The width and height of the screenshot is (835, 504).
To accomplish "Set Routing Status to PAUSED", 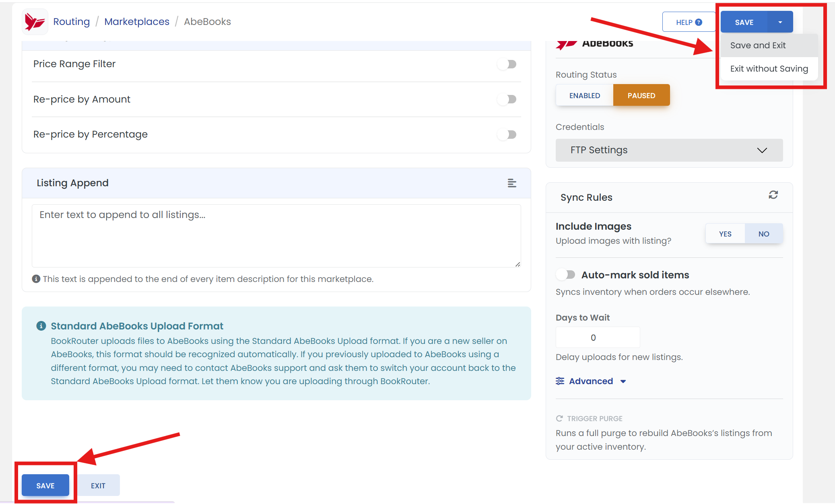I will [x=641, y=95].
